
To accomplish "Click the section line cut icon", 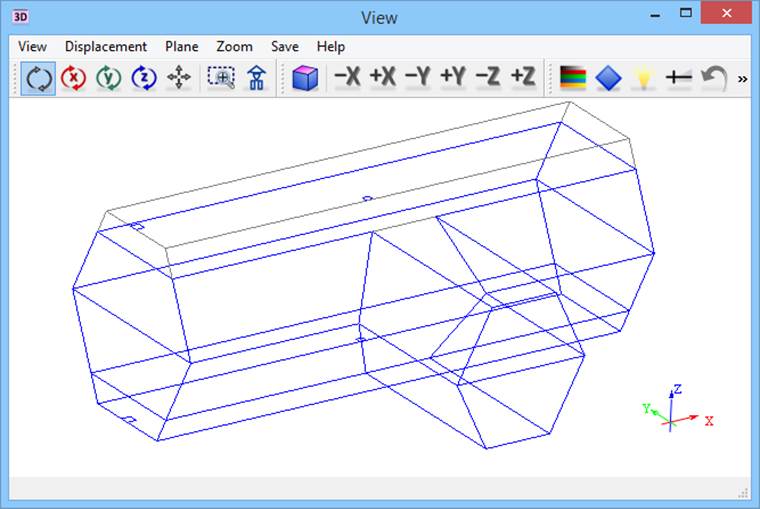I will 679,78.
